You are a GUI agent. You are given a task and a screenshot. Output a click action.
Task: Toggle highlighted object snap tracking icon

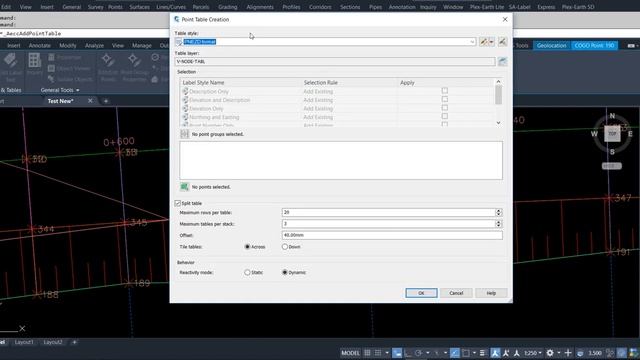click(455, 353)
